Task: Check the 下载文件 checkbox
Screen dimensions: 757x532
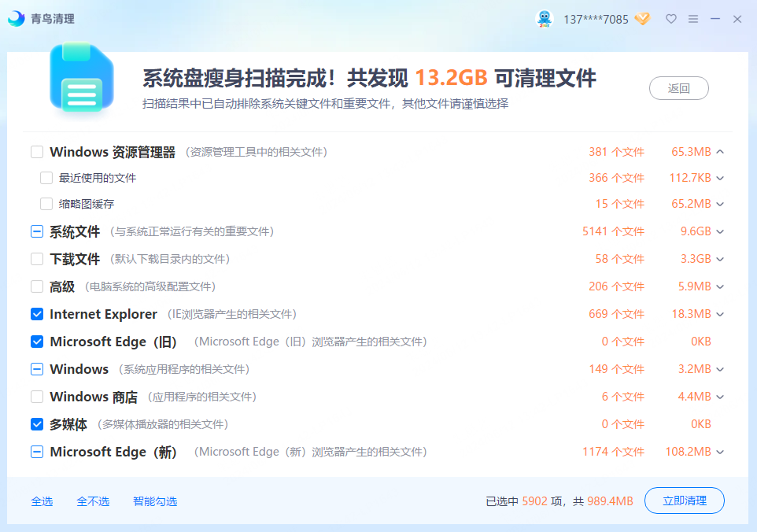Action: pyautogui.click(x=37, y=259)
